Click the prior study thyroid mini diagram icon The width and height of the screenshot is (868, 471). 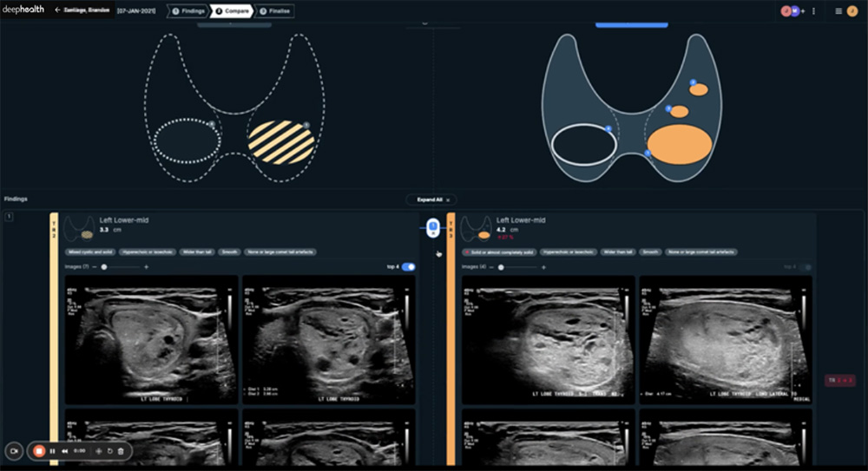click(x=79, y=229)
